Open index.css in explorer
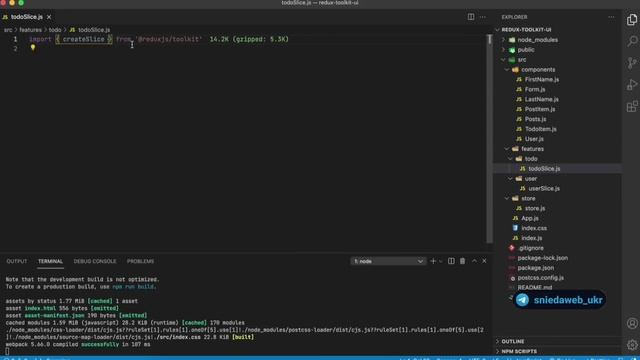 pos(558,228)
